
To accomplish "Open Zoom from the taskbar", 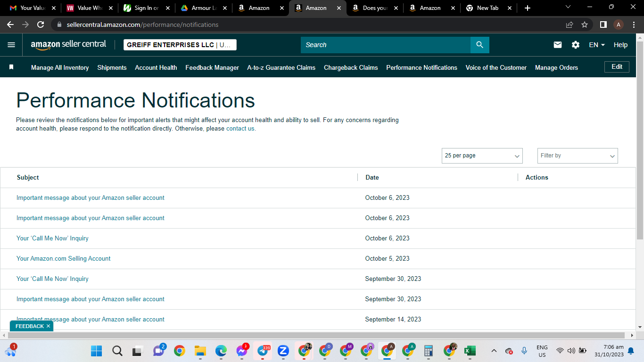I will click(x=283, y=351).
